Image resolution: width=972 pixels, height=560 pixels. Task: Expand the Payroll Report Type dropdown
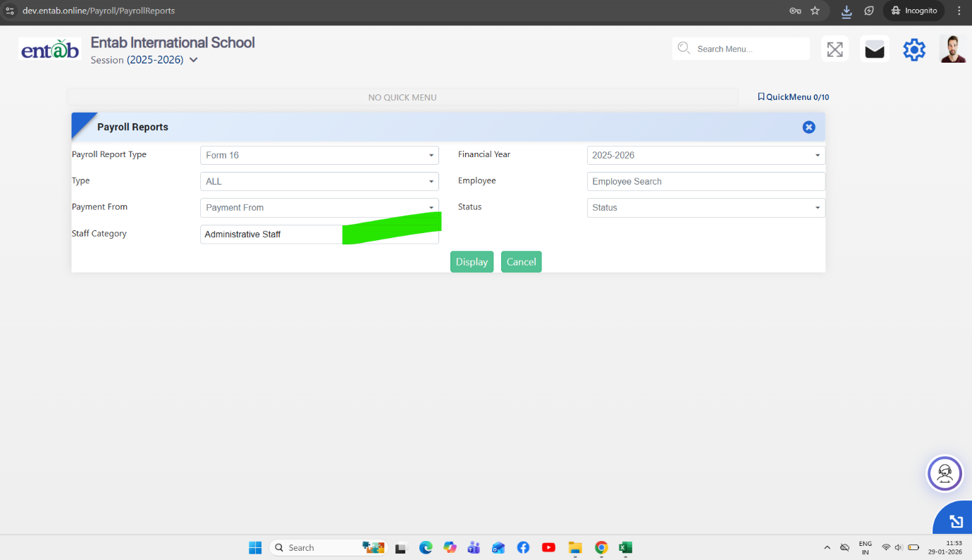click(x=319, y=155)
